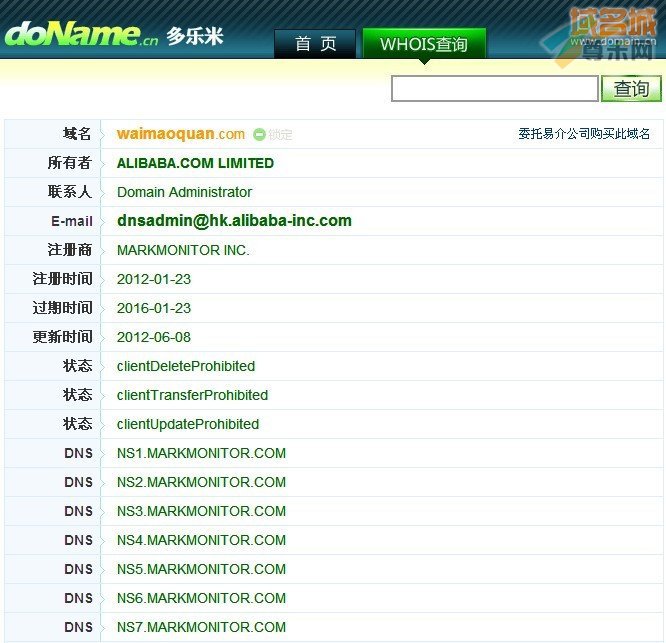Click the 锁定 locked label

pyautogui.click(x=280, y=135)
